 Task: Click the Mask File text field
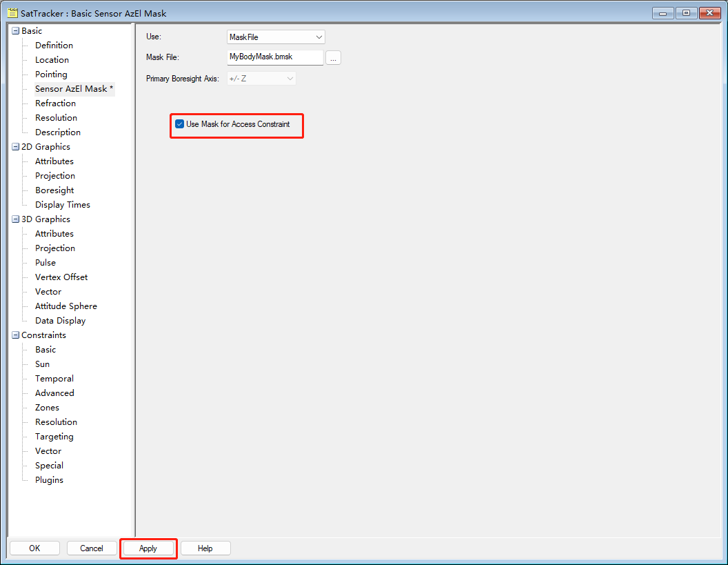274,57
